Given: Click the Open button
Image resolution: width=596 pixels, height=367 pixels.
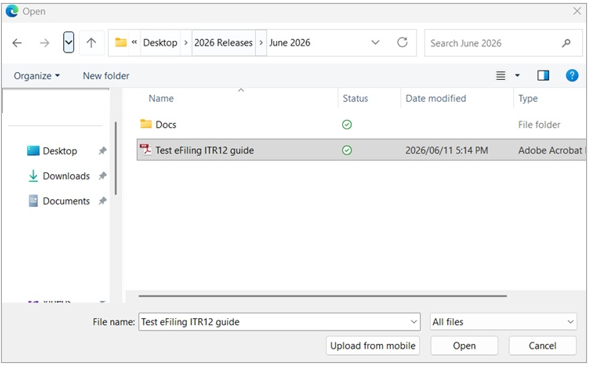Looking at the screenshot, I should pyautogui.click(x=464, y=346).
